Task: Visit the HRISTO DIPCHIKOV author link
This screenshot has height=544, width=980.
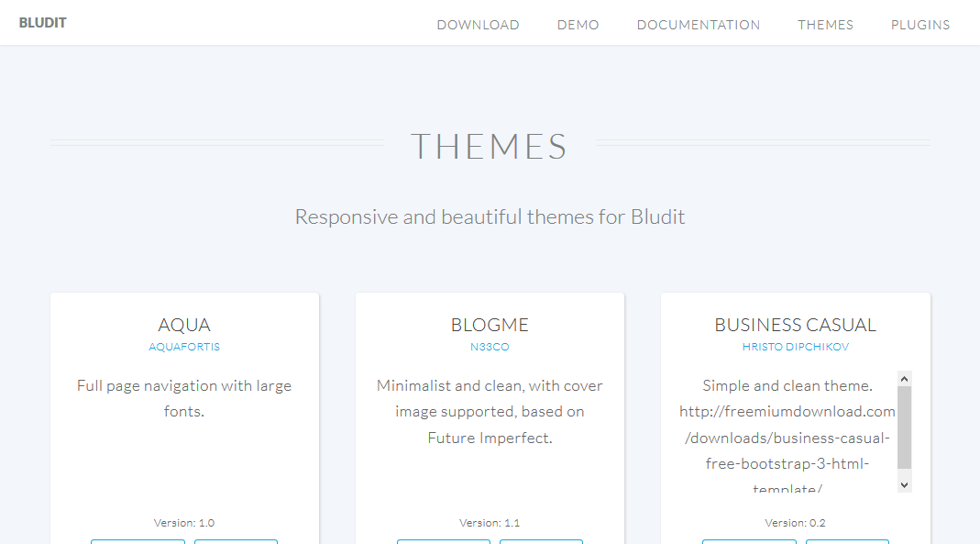Action: [x=794, y=347]
